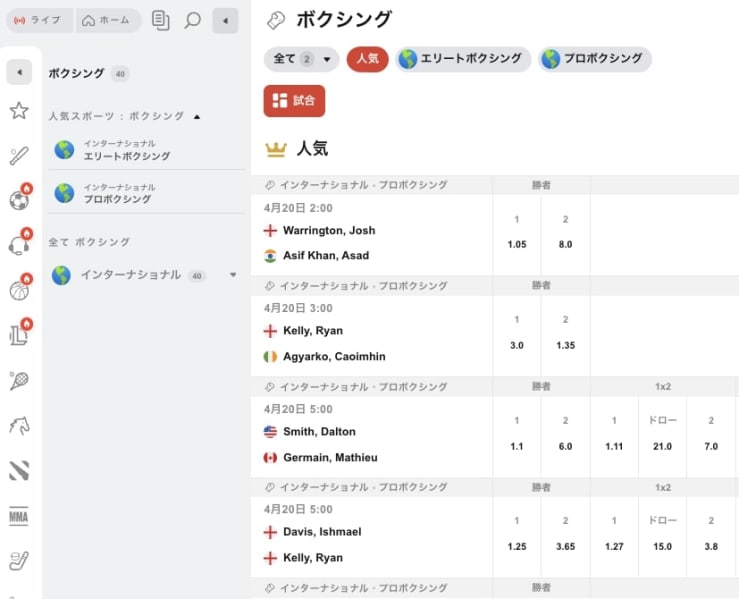Image resolution: width=739 pixels, height=599 pixels.
Task: Click the India flag beside Asif Khan
Action: (x=270, y=256)
